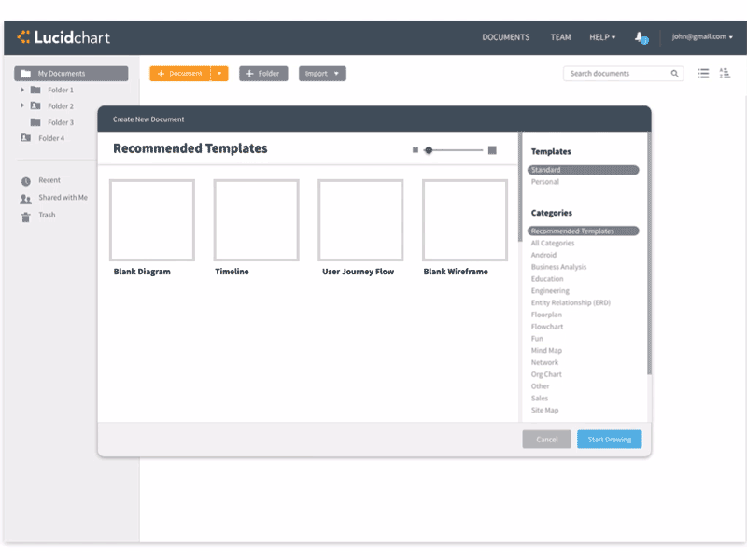The image size is (747, 560).
Task: Adjust the template thumbnail size slider
Action: point(429,148)
